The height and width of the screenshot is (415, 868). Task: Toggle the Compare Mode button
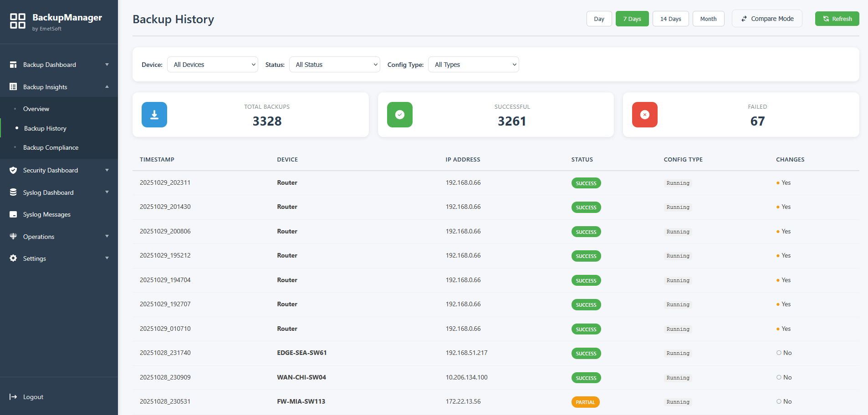766,19
